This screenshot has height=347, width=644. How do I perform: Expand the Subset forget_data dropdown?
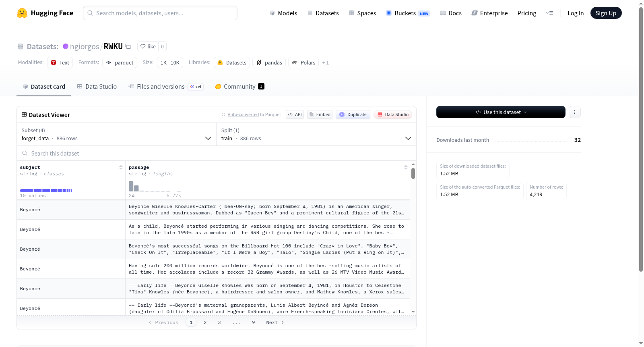click(116, 134)
